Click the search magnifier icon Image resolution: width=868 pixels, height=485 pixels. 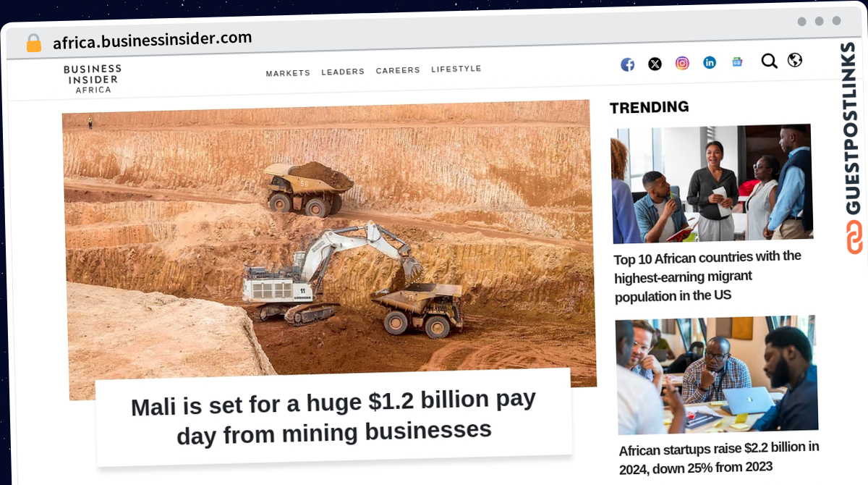click(769, 61)
